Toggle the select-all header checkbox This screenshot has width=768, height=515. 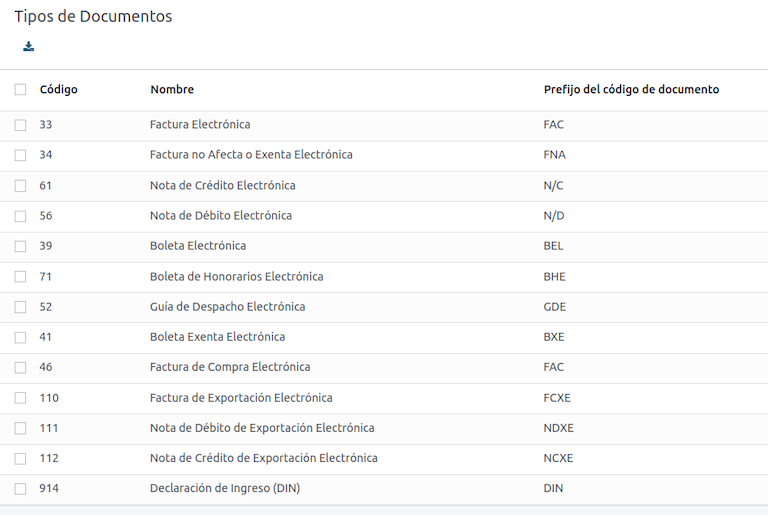20,90
